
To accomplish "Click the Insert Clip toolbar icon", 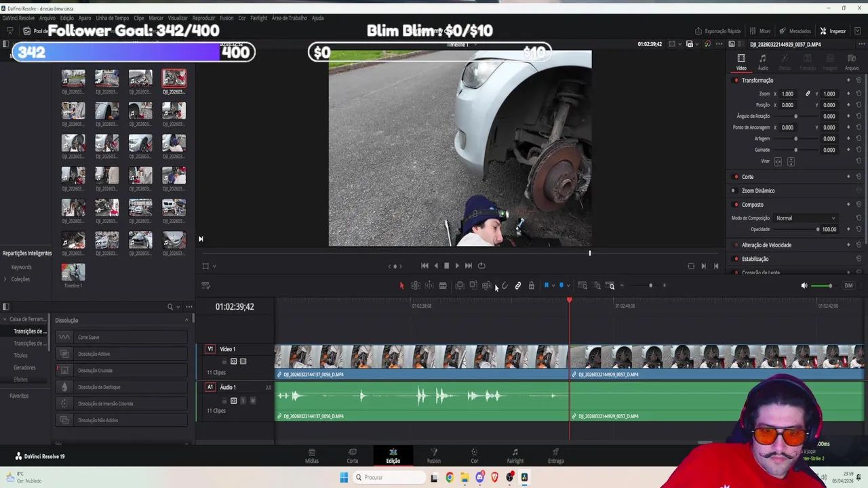I will coord(460,285).
